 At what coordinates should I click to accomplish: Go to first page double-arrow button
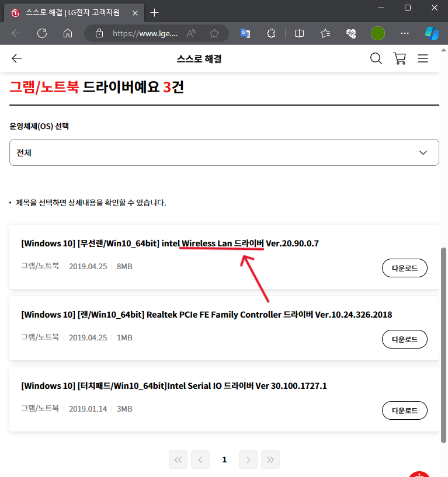(178, 459)
